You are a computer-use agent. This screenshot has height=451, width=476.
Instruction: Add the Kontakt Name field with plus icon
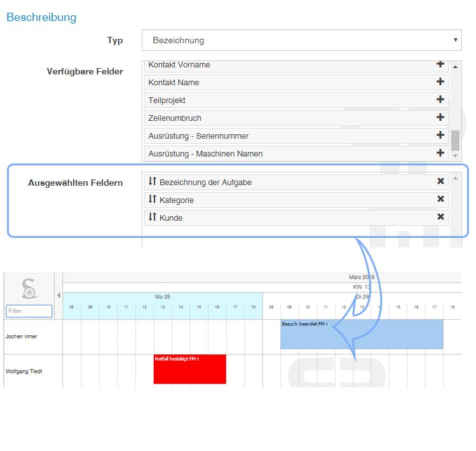click(x=440, y=82)
